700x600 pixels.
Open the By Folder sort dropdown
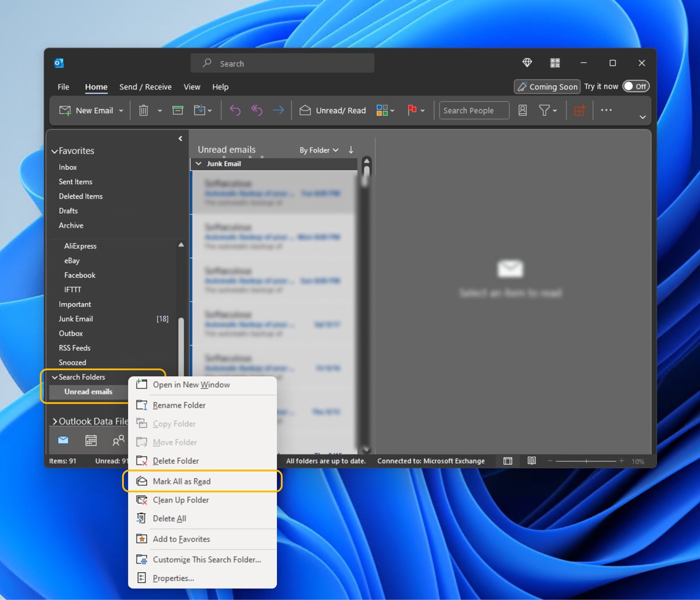[x=318, y=150]
